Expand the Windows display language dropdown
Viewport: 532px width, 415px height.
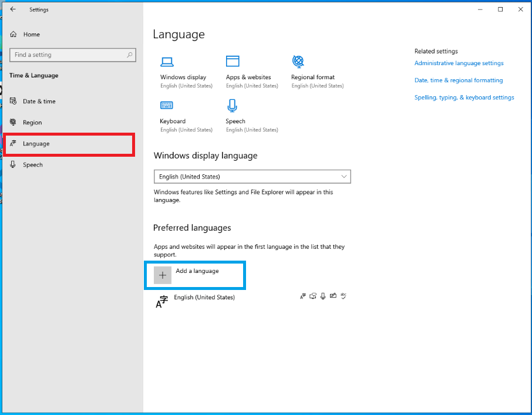252,177
